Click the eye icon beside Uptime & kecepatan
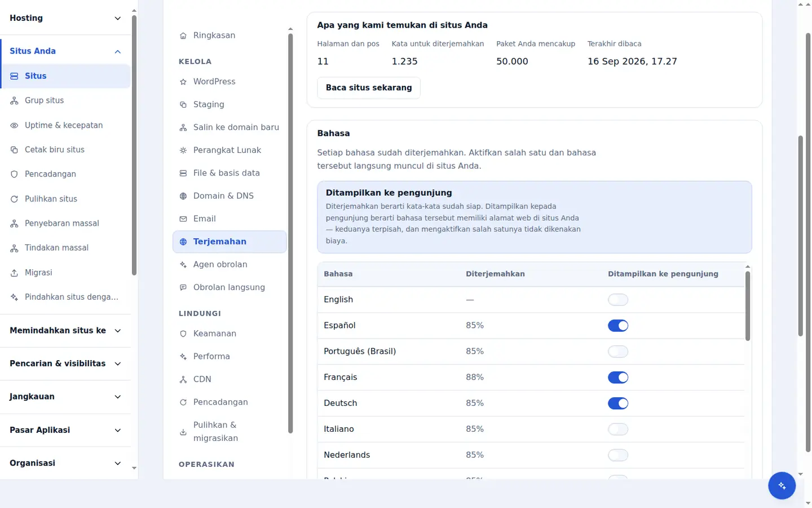This screenshot has width=812, height=508. pyautogui.click(x=14, y=125)
